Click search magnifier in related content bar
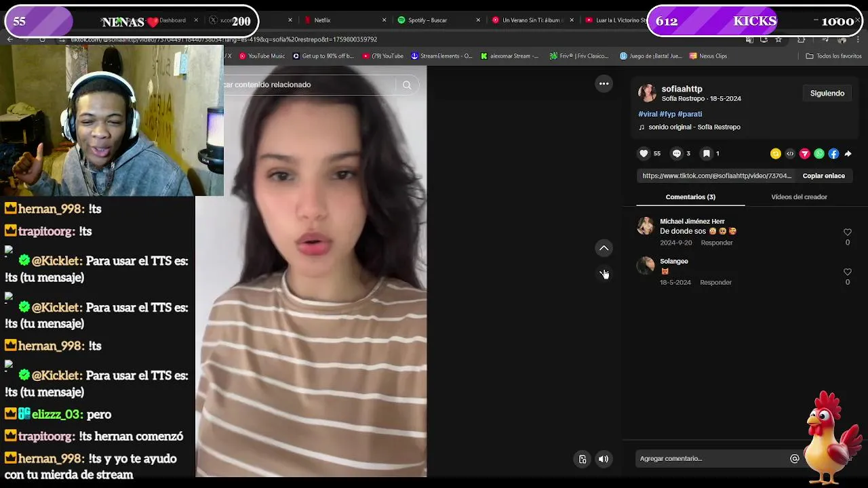Screen dimensions: 868x488 pos(407,85)
